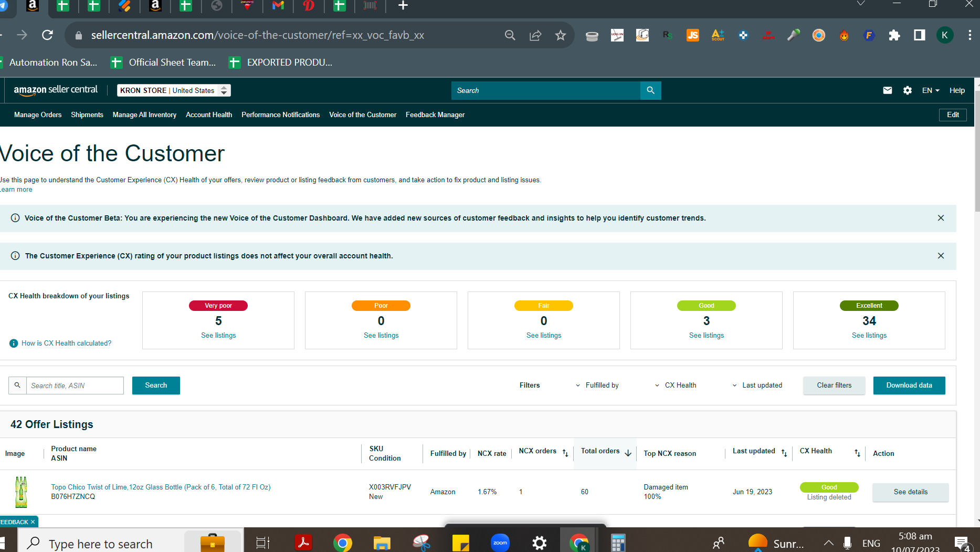Go forward in browser history

click(x=22, y=35)
